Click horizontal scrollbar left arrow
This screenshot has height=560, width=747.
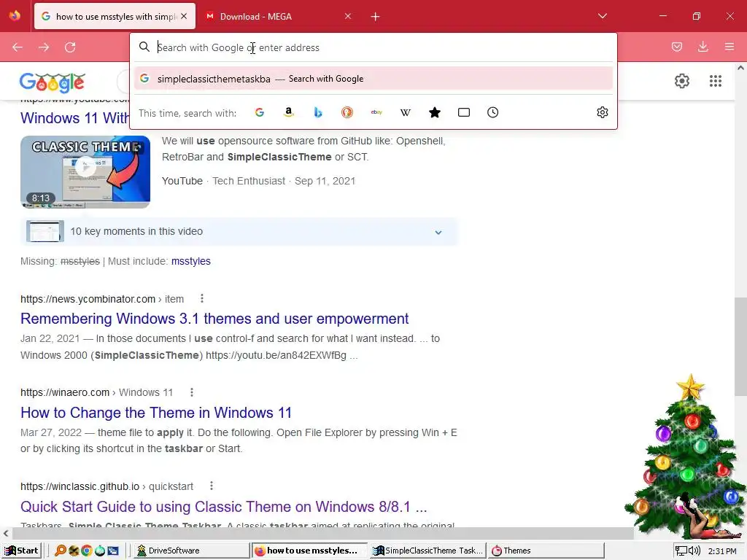tap(6, 533)
